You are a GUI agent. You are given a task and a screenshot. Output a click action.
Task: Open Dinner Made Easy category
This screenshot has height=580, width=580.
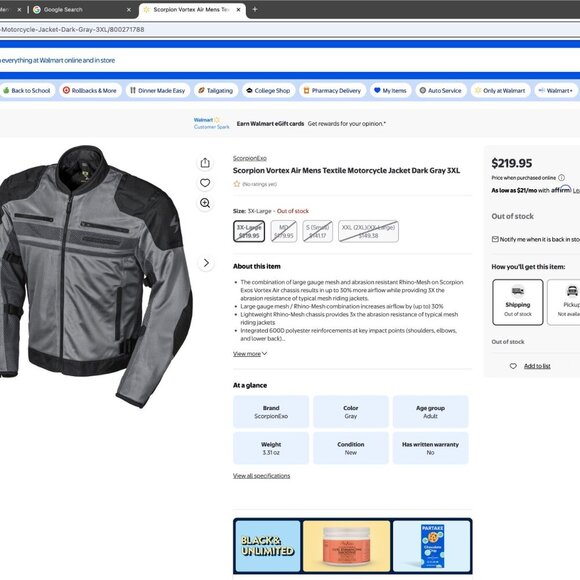point(158,90)
